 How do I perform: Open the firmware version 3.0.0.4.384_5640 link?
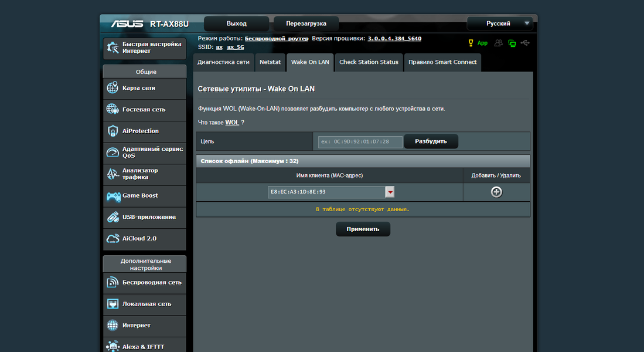coord(394,39)
